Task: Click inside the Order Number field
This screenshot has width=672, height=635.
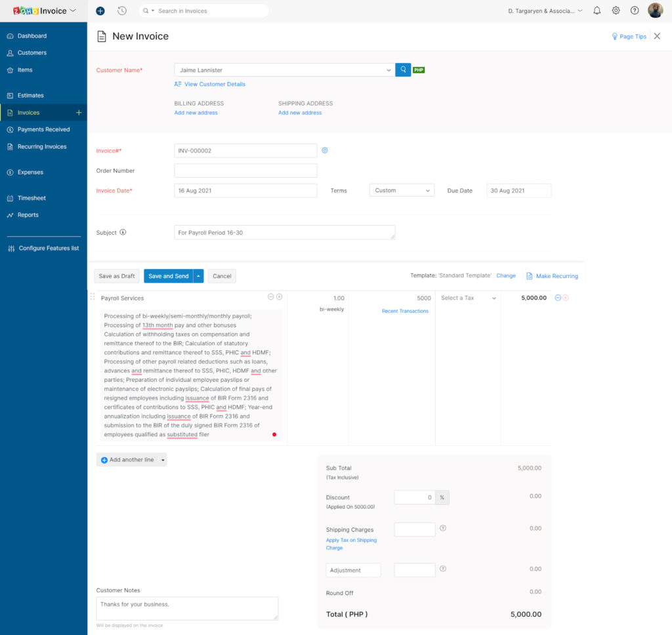Action: pyautogui.click(x=245, y=171)
